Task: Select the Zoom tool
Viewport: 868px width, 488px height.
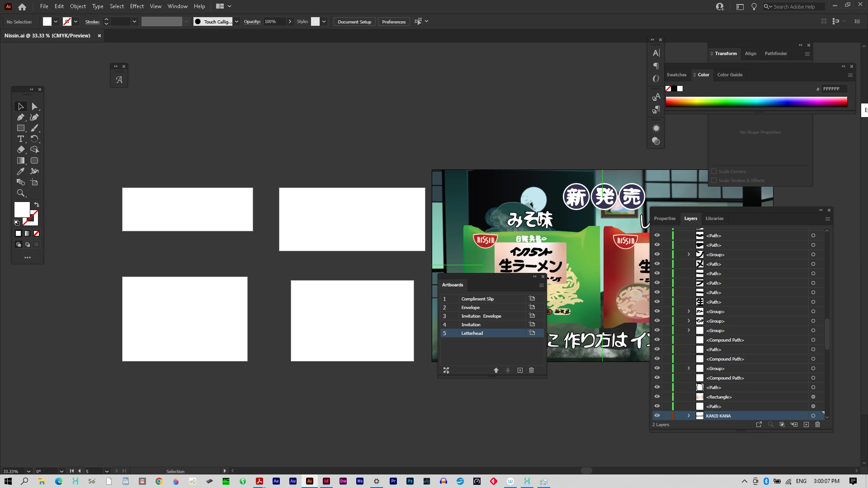Action: click(20, 193)
